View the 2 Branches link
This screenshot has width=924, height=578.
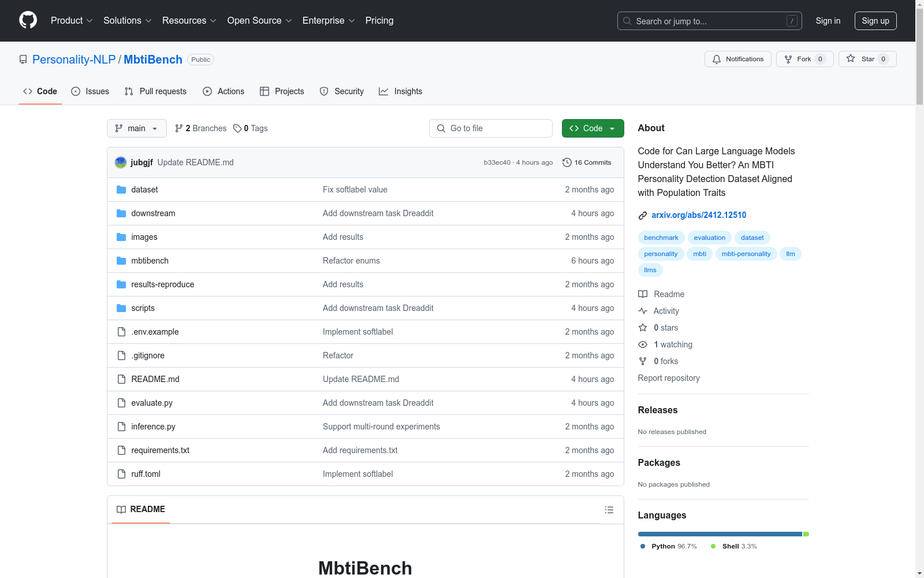[201, 128]
